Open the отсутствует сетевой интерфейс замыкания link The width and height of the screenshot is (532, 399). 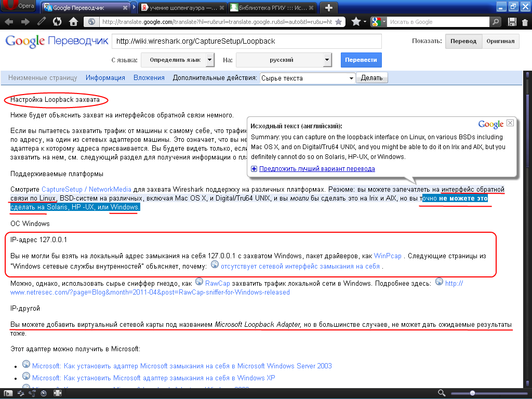point(300,267)
